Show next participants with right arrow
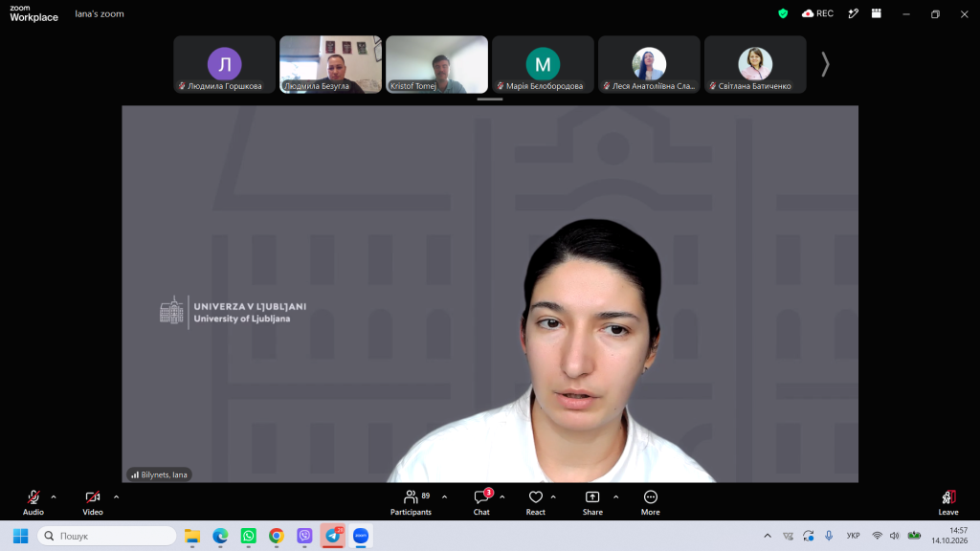This screenshot has height=551, width=980. pos(825,64)
